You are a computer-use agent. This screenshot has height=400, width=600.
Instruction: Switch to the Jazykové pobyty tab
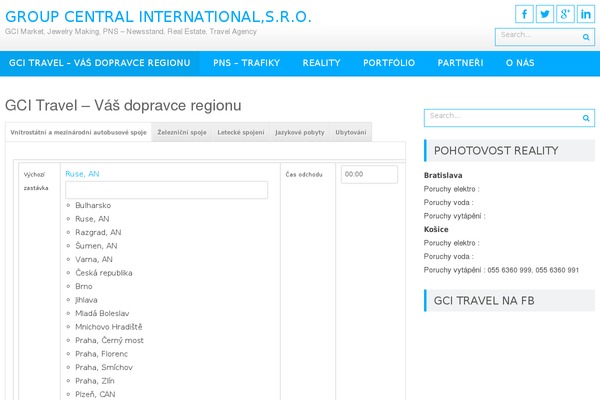click(300, 132)
